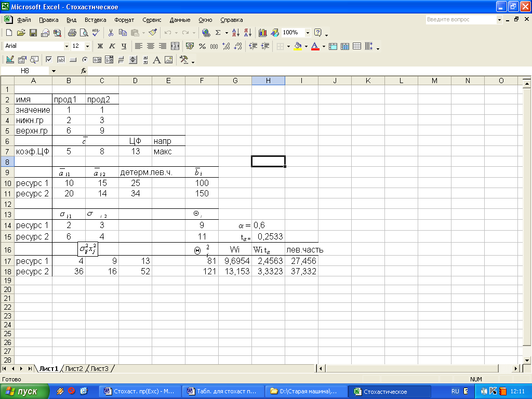Toggle align right
The width and height of the screenshot is (532, 399).
[163, 46]
